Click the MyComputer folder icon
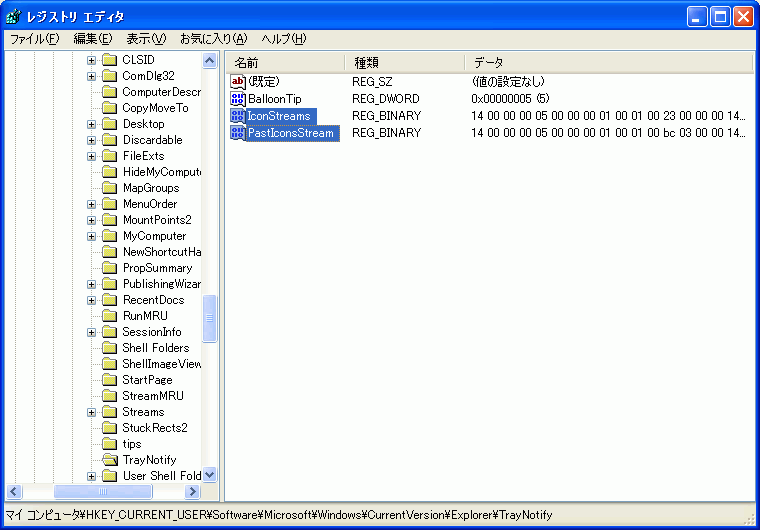Screen dimensions: 760x530 pyautogui.click(x=110, y=236)
